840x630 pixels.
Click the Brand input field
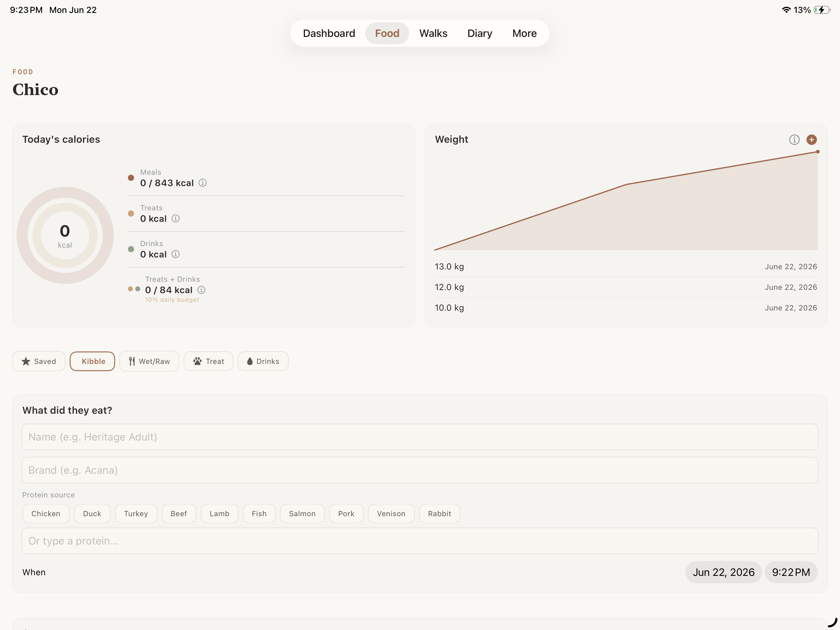tap(420, 470)
